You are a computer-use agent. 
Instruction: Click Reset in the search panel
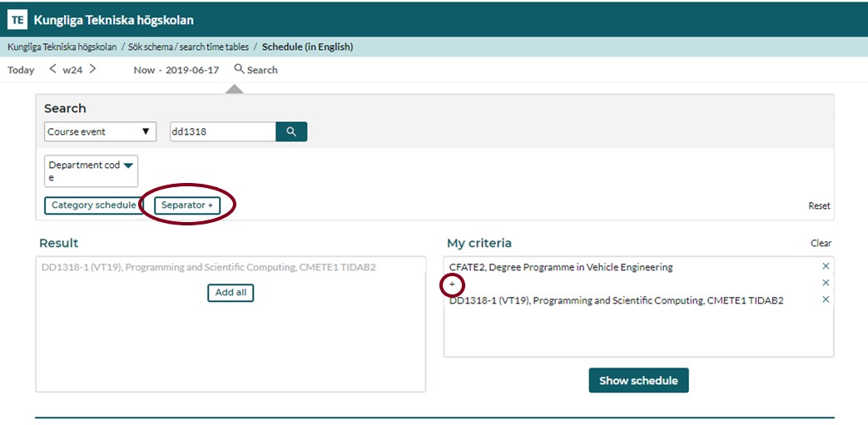pyautogui.click(x=819, y=206)
